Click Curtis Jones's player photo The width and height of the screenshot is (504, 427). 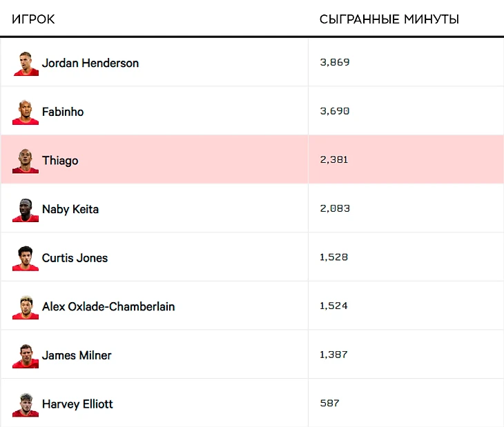(26, 258)
